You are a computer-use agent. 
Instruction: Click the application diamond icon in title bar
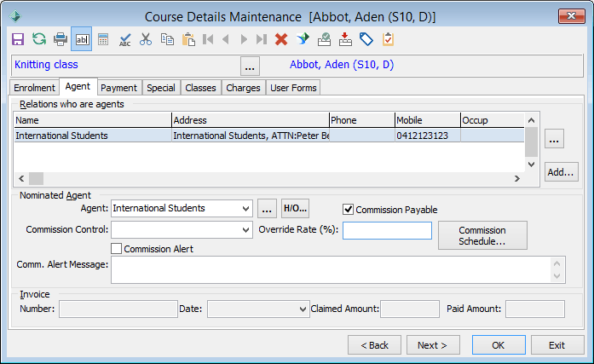click(x=15, y=16)
